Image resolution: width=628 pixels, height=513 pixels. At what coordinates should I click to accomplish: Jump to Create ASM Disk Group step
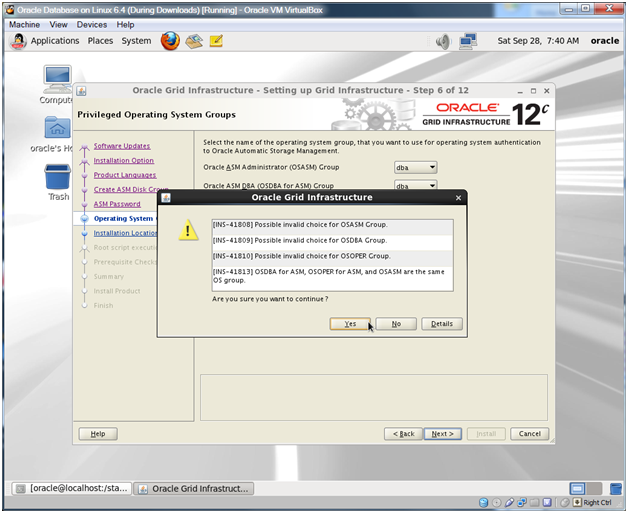click(x=130, y=189)
